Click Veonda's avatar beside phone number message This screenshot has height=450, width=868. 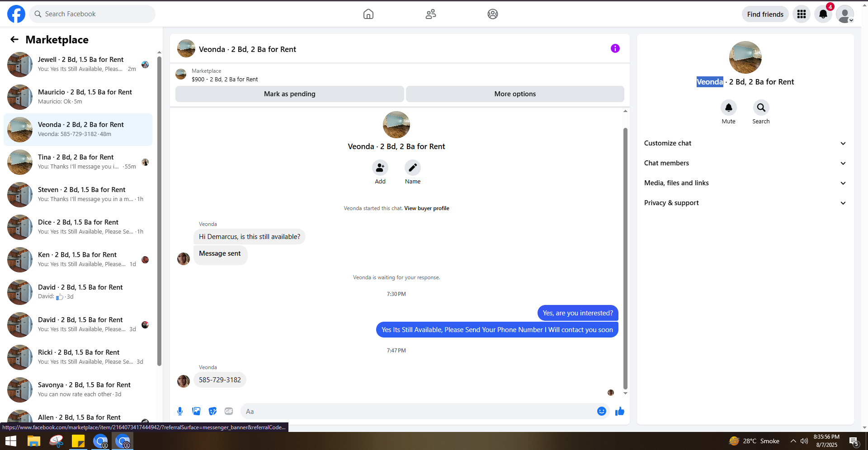[x=184, y=381]
